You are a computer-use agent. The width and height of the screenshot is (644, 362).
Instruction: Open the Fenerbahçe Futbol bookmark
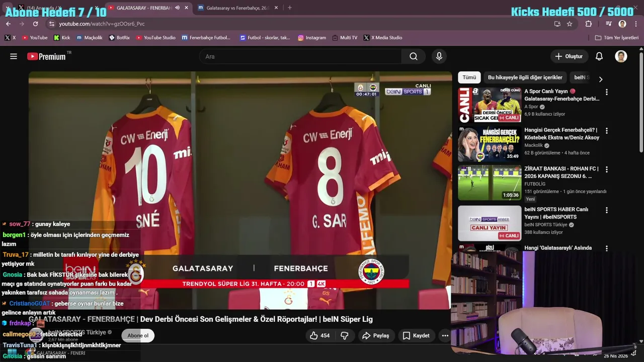[x=206, y=38]
